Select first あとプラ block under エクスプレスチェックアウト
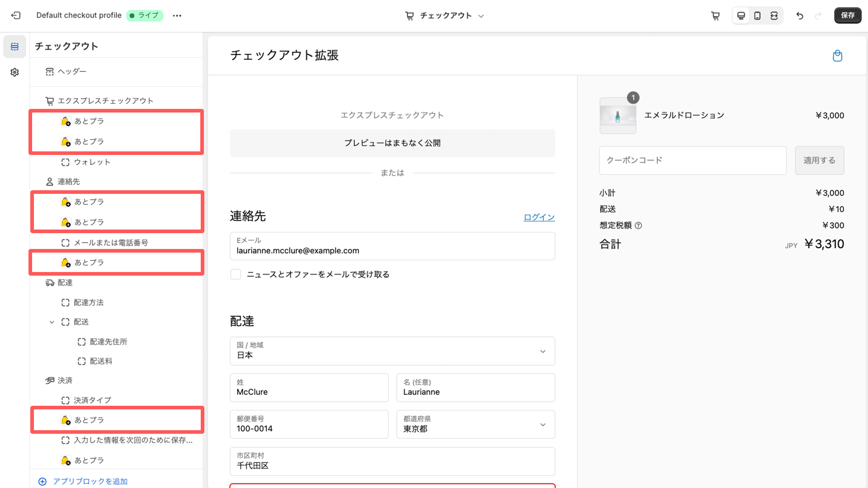This screenshot has width=868, height=488. [116, 121]
